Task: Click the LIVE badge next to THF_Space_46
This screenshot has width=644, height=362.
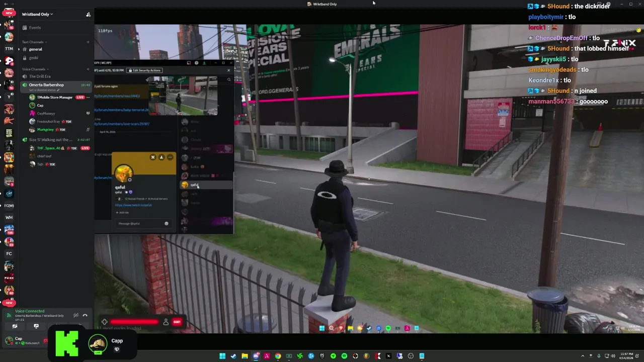Action: click(85, 148)
